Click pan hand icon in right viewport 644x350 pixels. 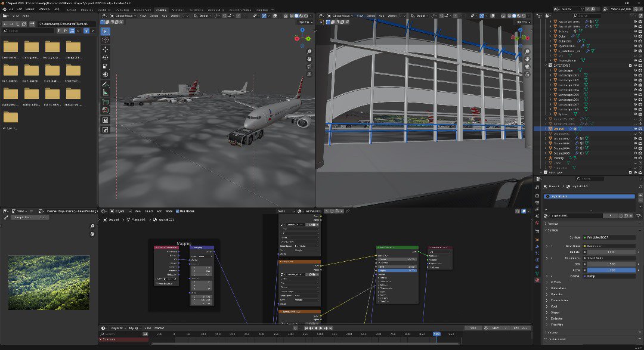(527, 59)
